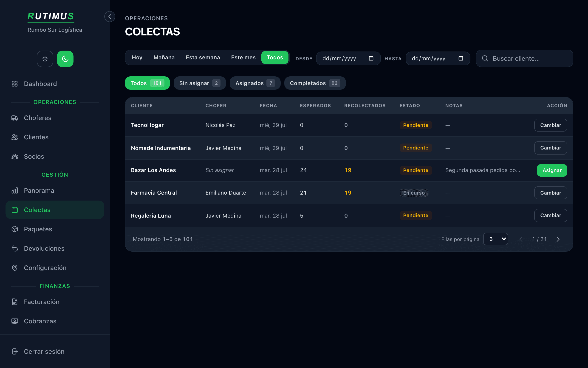
Task: Open Dashboard grid icon
Action: pyautogui.click(x=14, y=84)
